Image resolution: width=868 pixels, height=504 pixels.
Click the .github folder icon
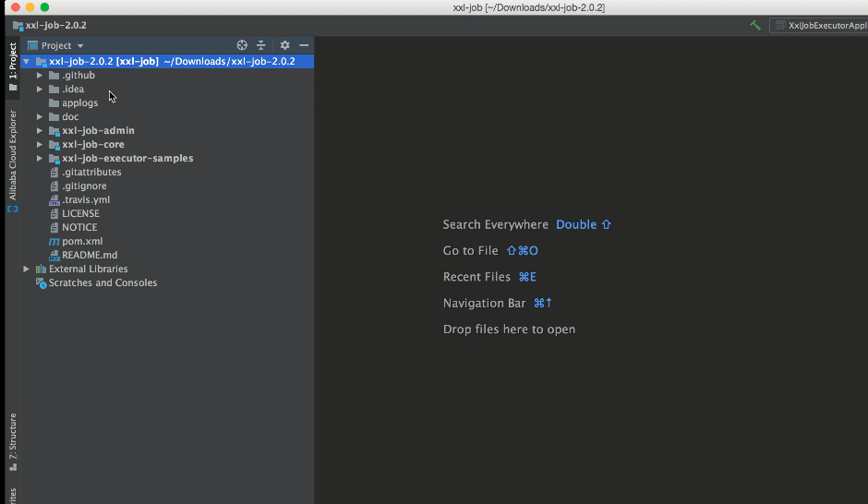point(54,76)
